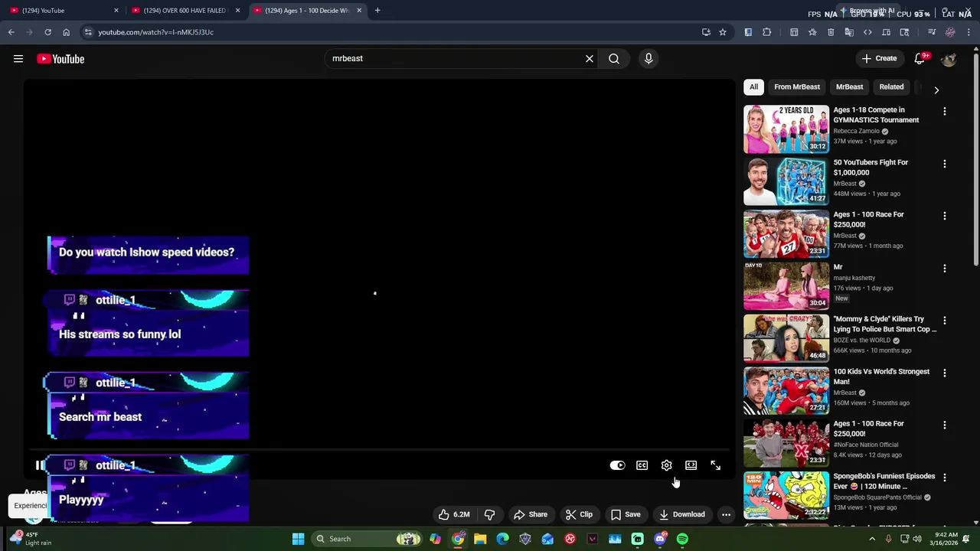Save the video to a playlist
The image size is (980, 551).
[626, 514]
